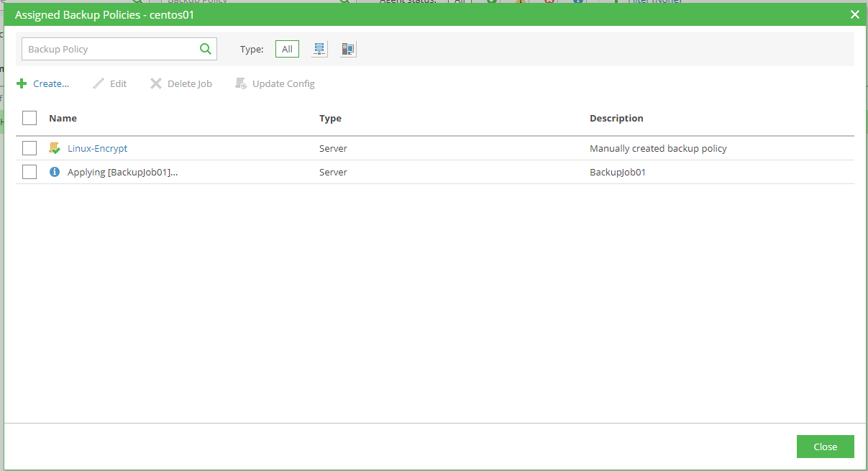Screen dimensions: 868x471
Task: Toggle the select-all header checkbox
Action: tap(29, 118)
